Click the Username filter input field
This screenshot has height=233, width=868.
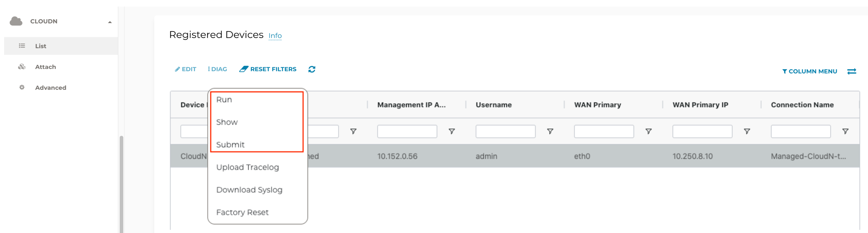pyautogui.click(x=505, y=131)
